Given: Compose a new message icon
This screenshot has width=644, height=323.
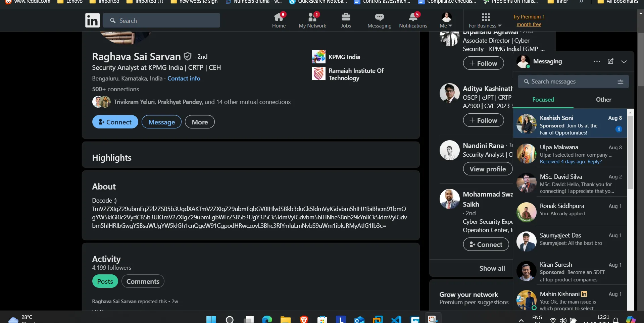Looking at the screenshot, I should point(610,61).
